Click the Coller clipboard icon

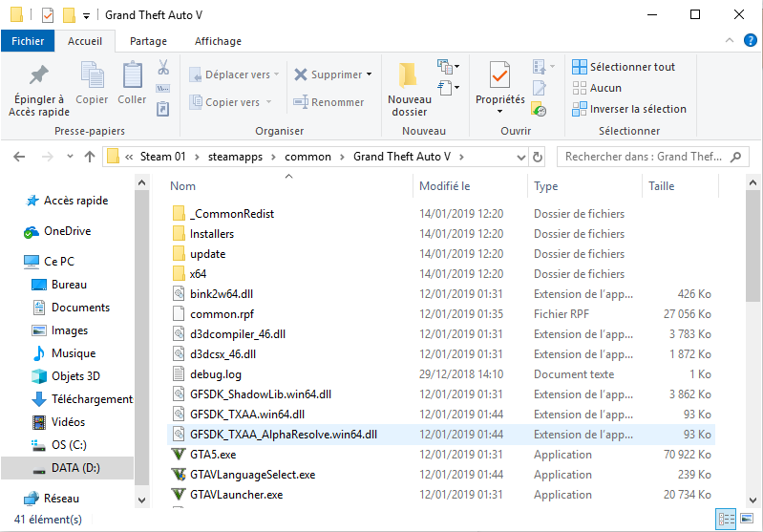[132, 75]
